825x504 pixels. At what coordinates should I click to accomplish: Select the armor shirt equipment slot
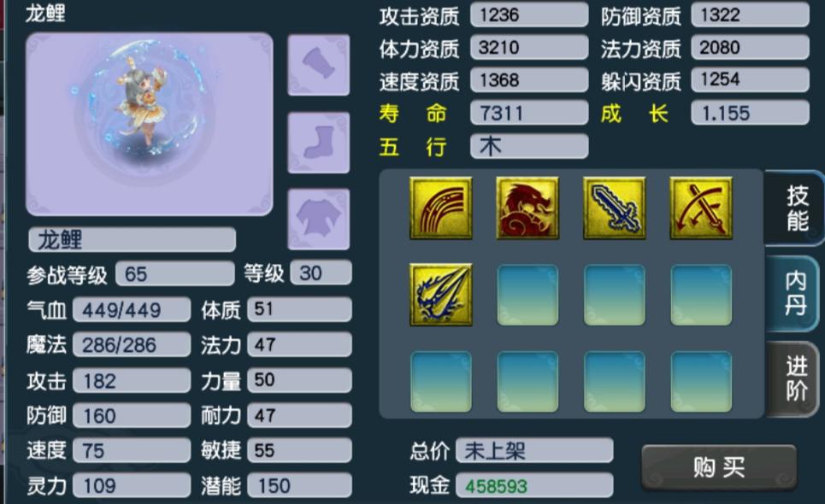tap(319, 219)
